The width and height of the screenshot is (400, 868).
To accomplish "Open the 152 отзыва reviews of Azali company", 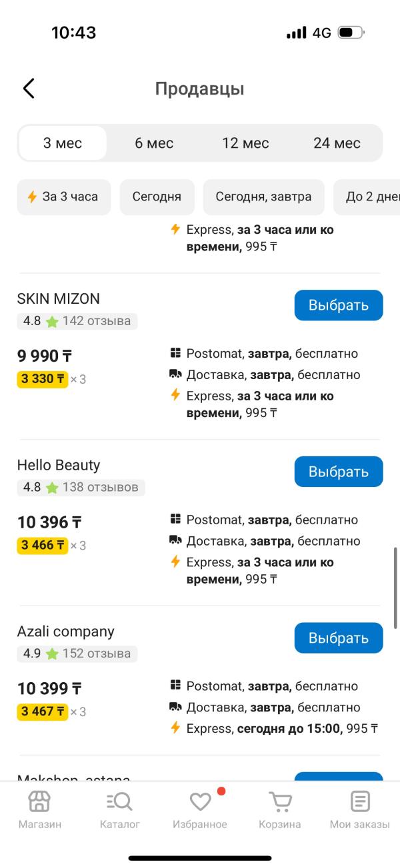I will point(97,653).
